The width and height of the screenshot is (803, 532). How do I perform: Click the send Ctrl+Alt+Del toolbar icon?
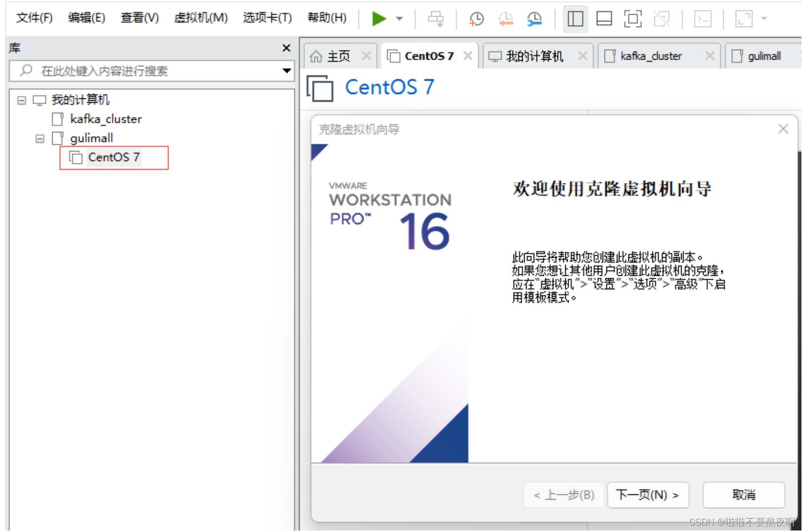[435, 19]
